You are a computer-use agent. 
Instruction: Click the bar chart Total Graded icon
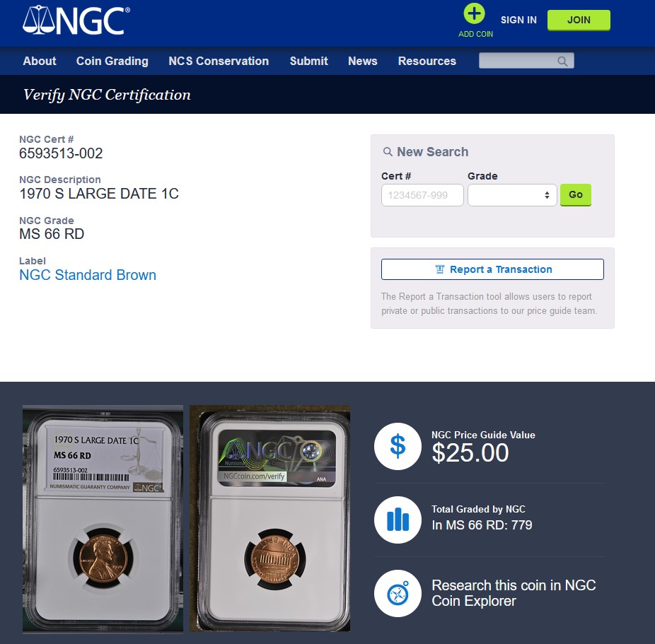tap(398, 520)
